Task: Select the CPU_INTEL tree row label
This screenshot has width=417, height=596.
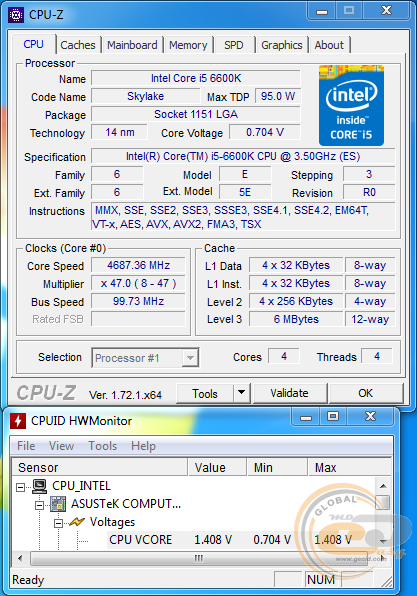Action: [x=81, y=485]
